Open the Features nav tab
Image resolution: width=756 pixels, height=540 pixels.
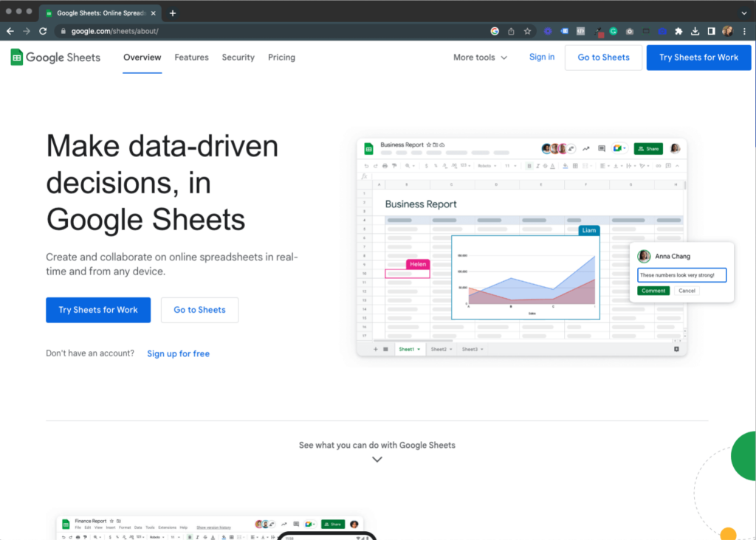pyautogui.click(x=191, y=58)
